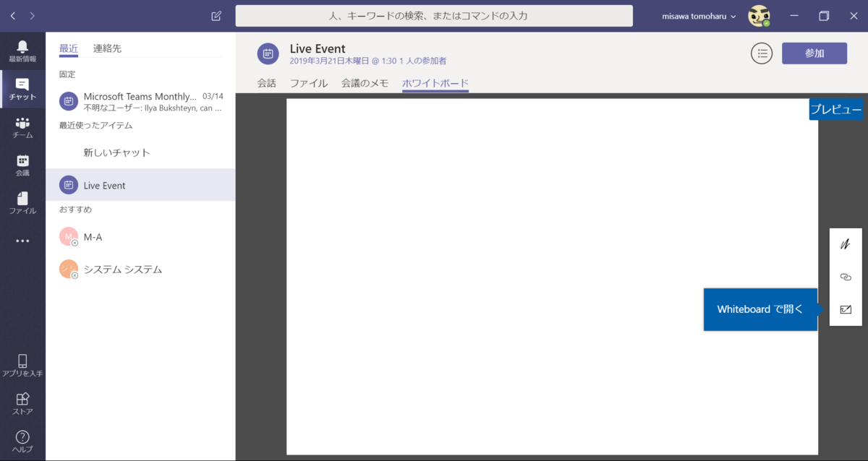Screen dimensions: 868x461
Task: Switch to the 会話 tab
Action: [x=267, y=83]
